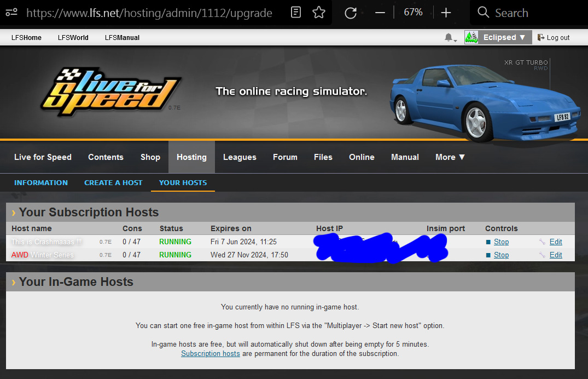Screen dimensions: 588x379
Task: Open the Leagues menu item
Action: (x=240, y=157)
